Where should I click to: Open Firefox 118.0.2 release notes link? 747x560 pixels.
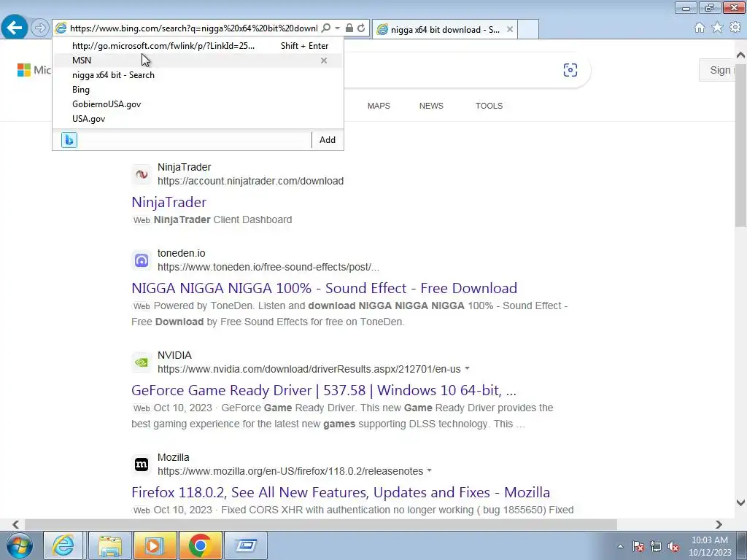pos(341,492)
